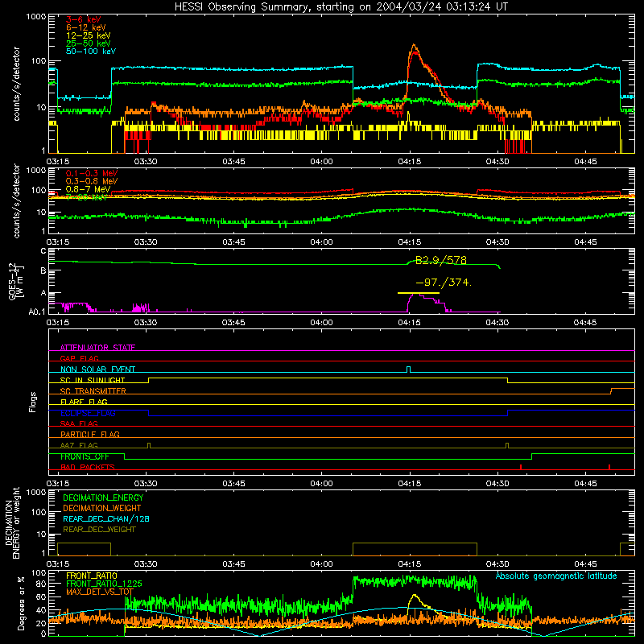Image resolution: width=644 pixels, height=644 pixels.
Task: Click the B2.9/578 flare annotation
Action: click(441, 260)
